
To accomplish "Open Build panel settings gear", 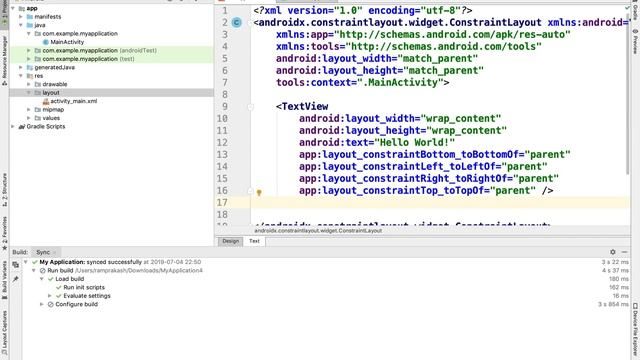I will tap(613, 252).
